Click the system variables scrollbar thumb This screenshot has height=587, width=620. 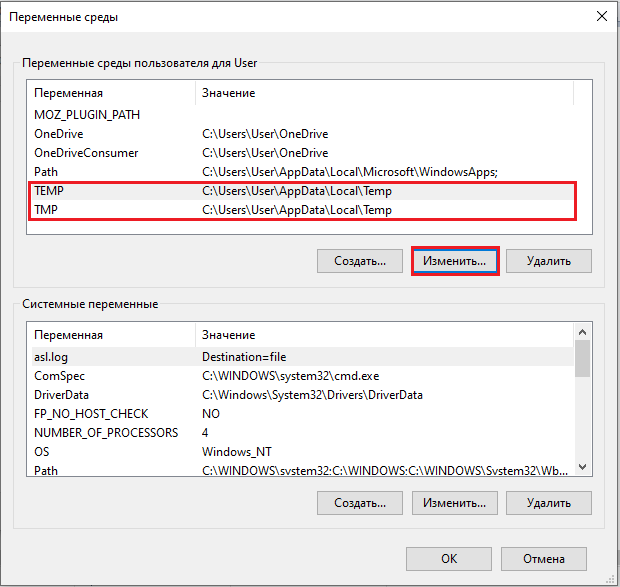[x=582, y=359]
